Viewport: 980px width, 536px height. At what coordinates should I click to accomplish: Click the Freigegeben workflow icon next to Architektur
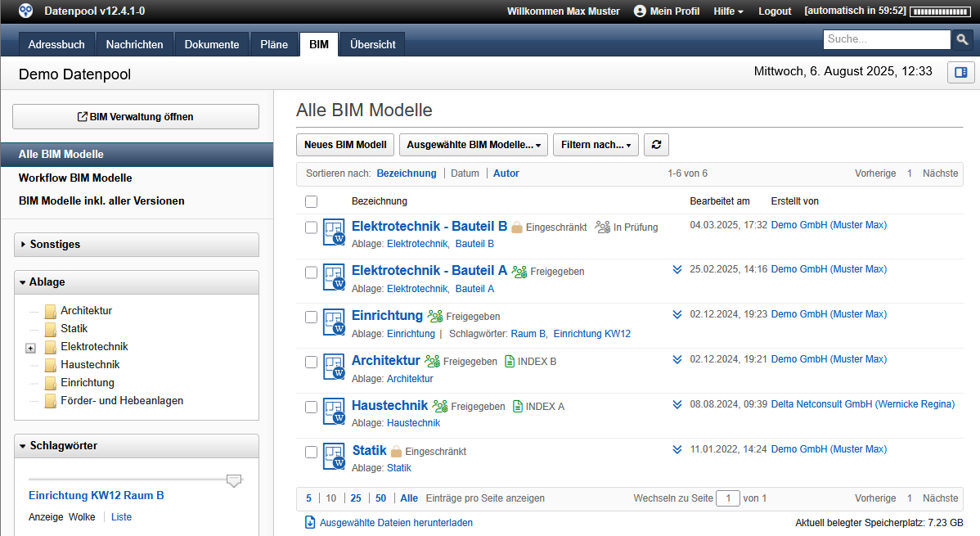point(431,361)
